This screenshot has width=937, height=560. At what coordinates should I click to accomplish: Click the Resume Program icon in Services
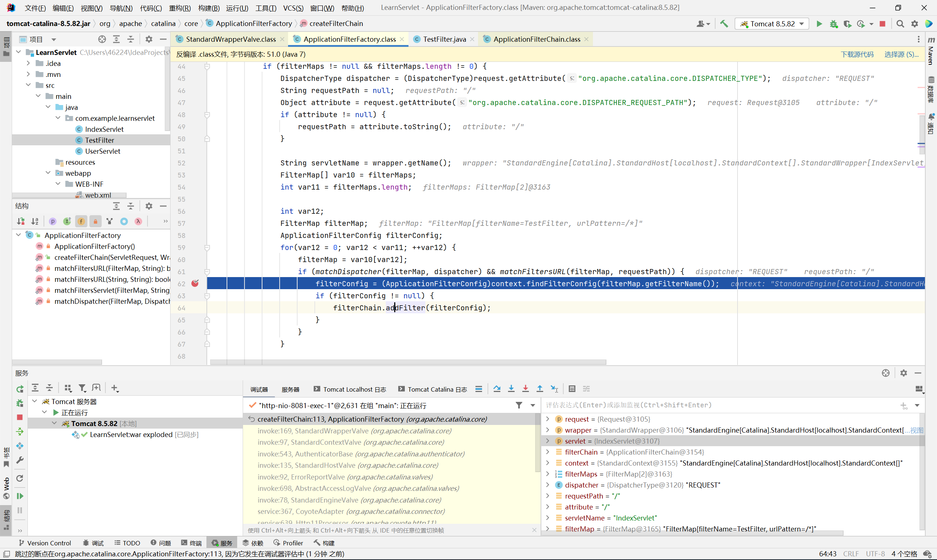click(x=20, y=496)
